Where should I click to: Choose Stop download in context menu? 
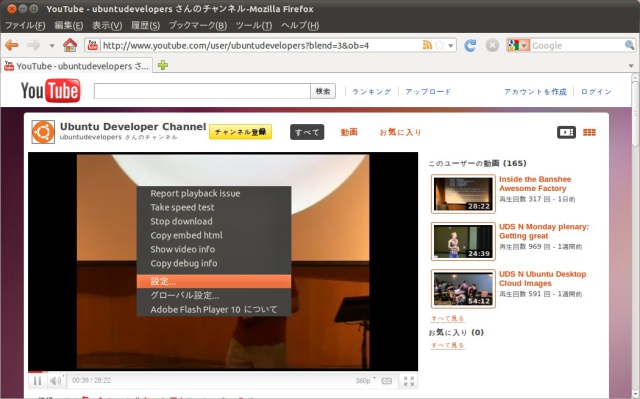[214, 221]
